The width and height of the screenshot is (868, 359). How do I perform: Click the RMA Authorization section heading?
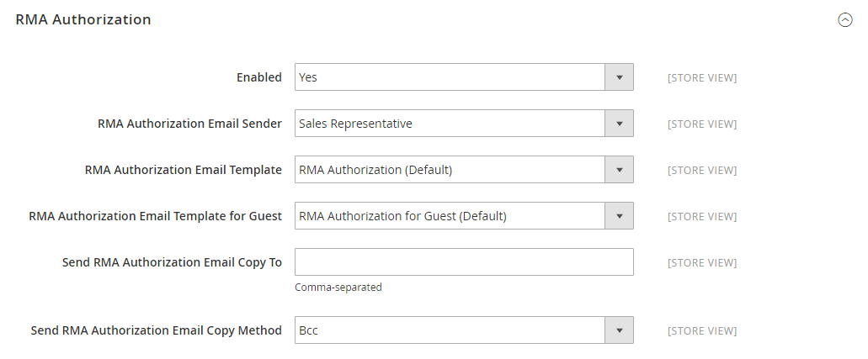83,19
